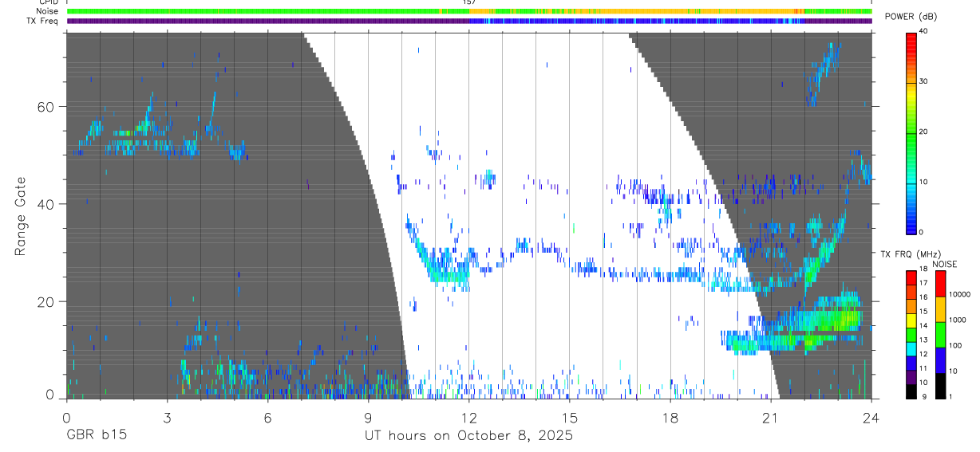Click the UT hours on October 8, 2025 title
980x452 pixels.
[x=468, y=436]
